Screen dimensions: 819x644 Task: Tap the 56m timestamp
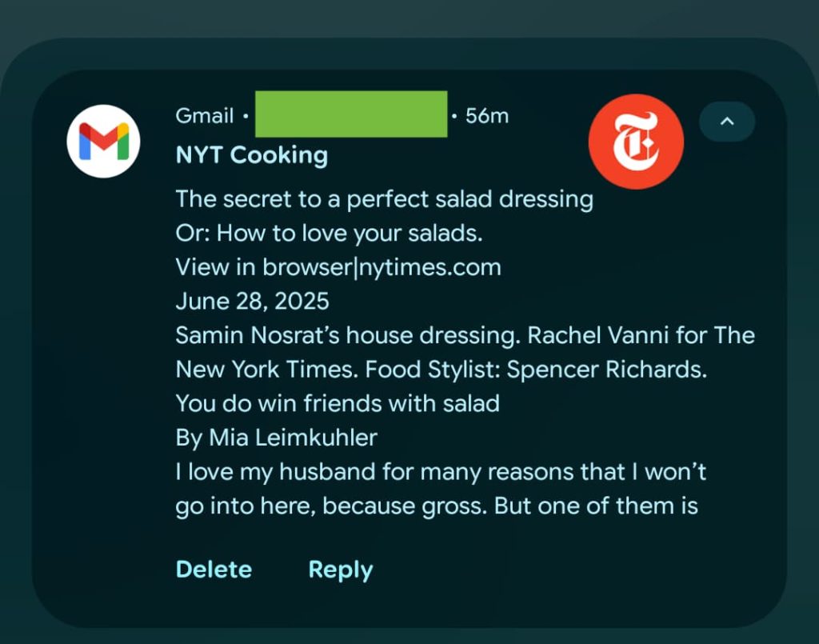pos(486,116)
